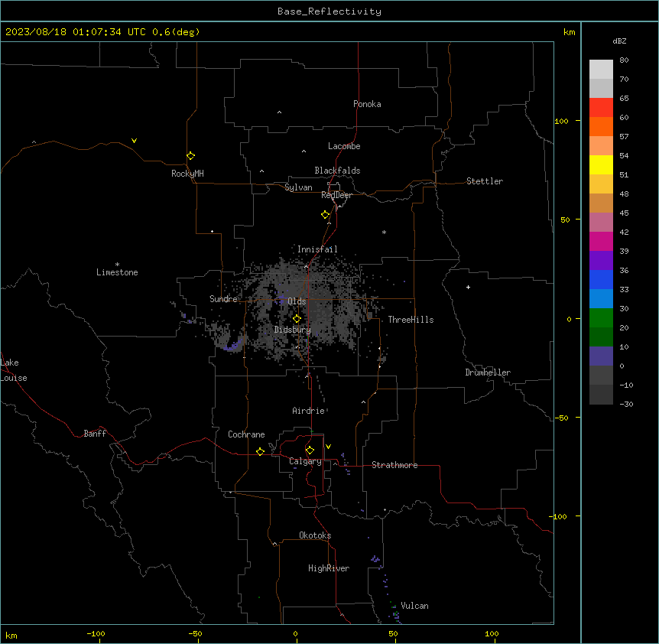Select the dark orange 60 dBZ legend swatch

[x=601, y=126]
